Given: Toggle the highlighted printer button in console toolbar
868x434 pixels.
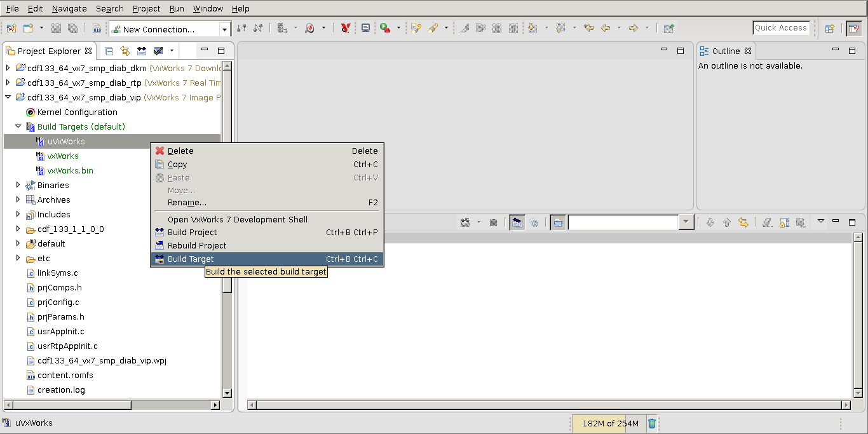Looking at the screenshot, I should coord(558,222).
